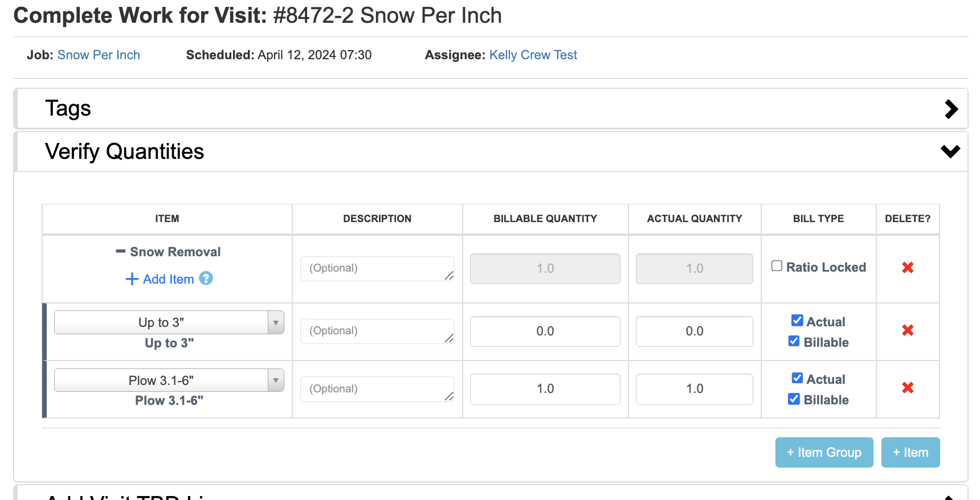
Task: Click red X to delete Up to 3" row
Action: point(908,330)
